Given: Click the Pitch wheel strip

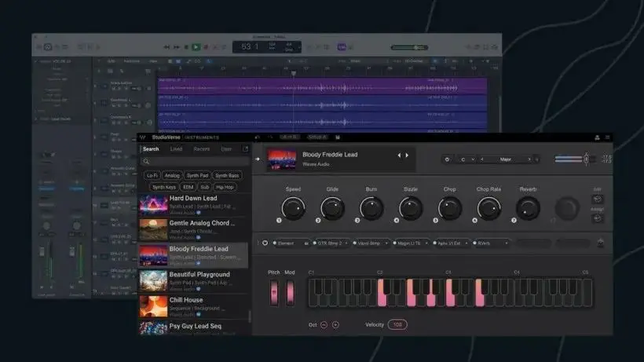Looking at the screenshot, I should pyautogui.click(x=274, y=293).
